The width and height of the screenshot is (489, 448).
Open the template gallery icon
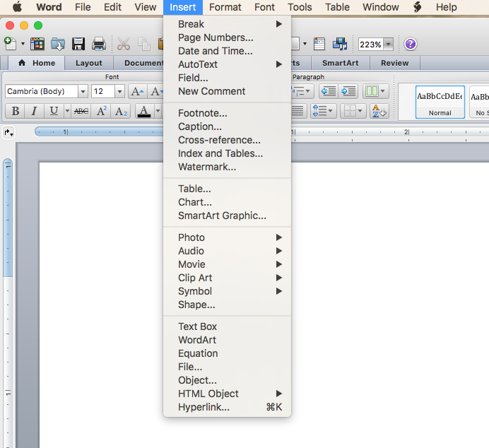pyautogui.click(x=37, y=44)
